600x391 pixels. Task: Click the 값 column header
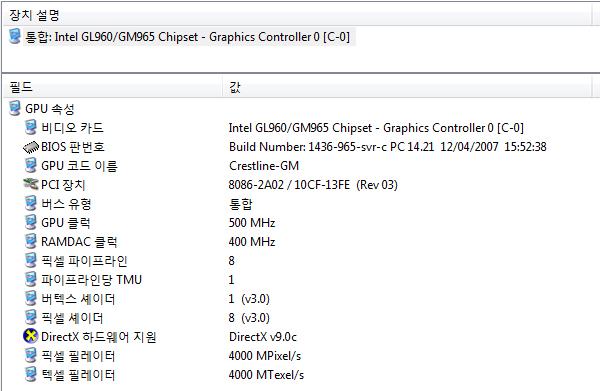[407, 87]
